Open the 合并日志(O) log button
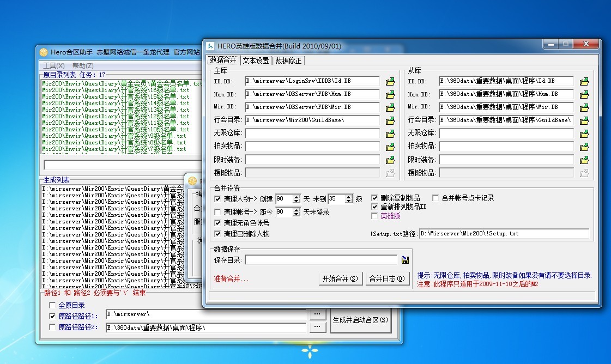Screen dimensions: 611x364 coord(386,278)
